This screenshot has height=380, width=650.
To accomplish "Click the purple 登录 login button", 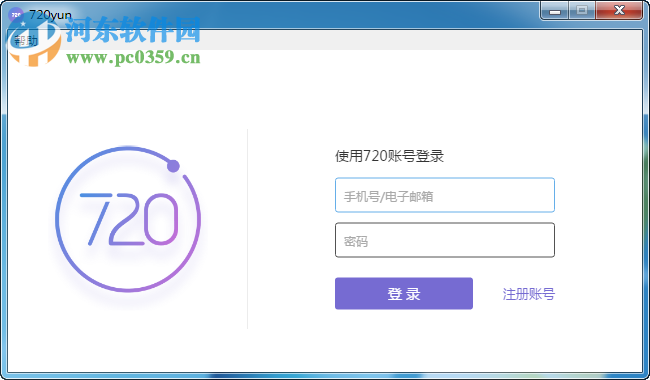I will coord(404,293).
